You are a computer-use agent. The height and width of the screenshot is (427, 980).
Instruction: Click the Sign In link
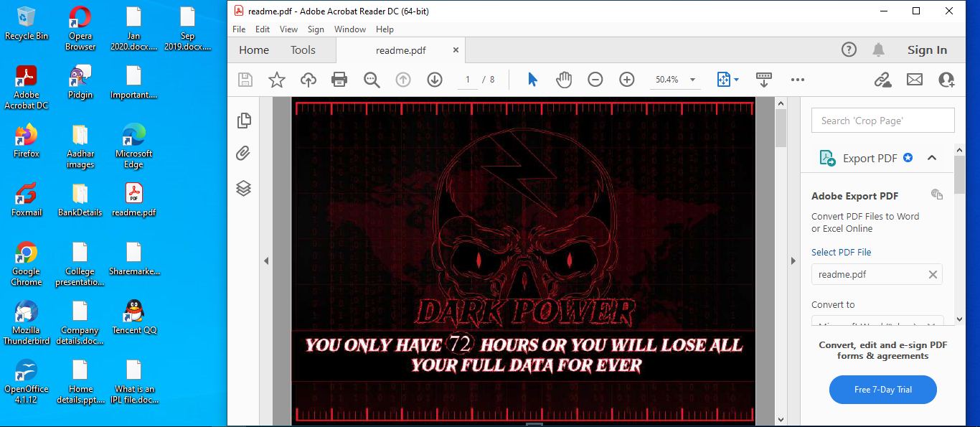(x=927, y=50)
